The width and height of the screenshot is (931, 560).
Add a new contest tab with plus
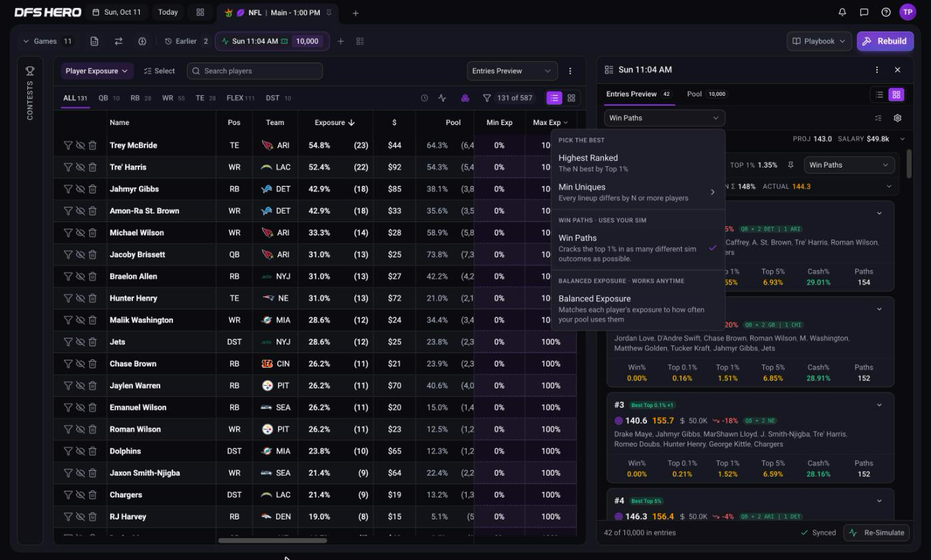pos(356,13)
